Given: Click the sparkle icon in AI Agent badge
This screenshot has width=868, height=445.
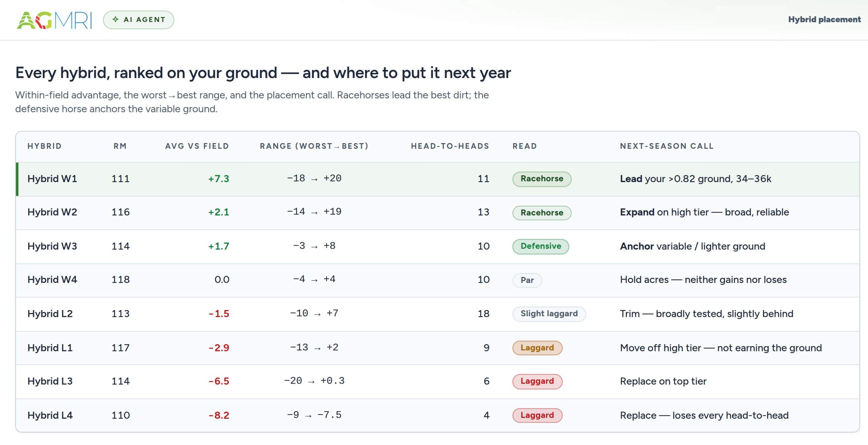Looking at the screenshot, I should [x=116, y=19].
